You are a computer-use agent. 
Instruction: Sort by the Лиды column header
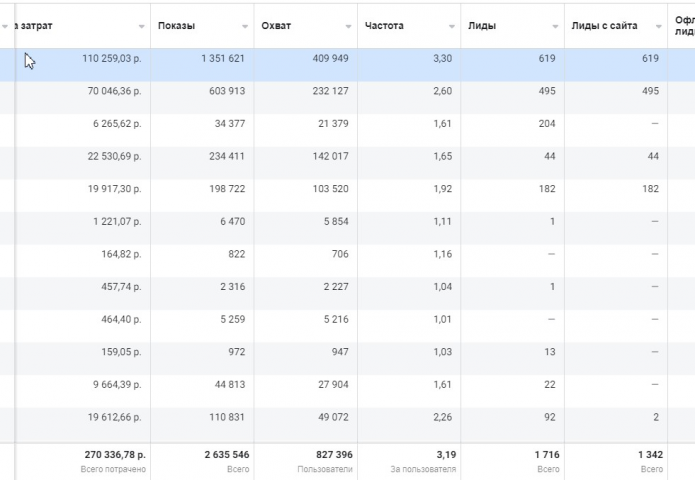(482, 26)
